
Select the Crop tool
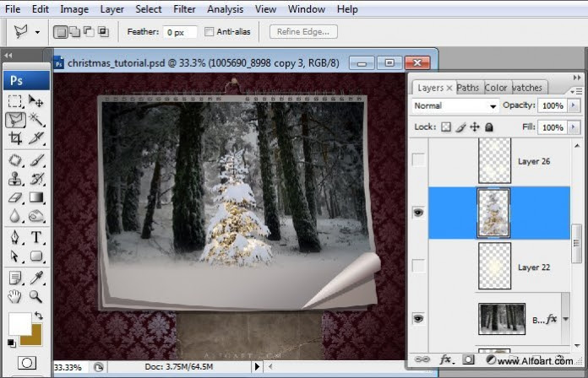15,138
